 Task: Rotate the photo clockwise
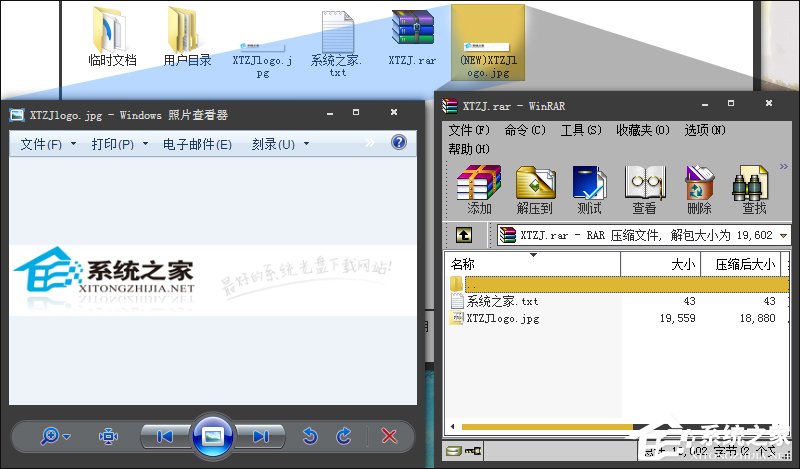[x=344, y=436]
